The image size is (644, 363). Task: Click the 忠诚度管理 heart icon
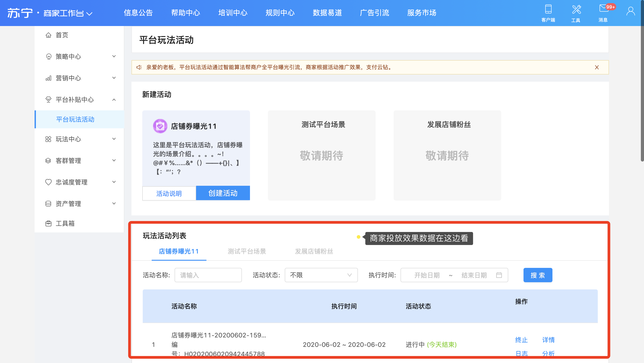coord(48,182)
